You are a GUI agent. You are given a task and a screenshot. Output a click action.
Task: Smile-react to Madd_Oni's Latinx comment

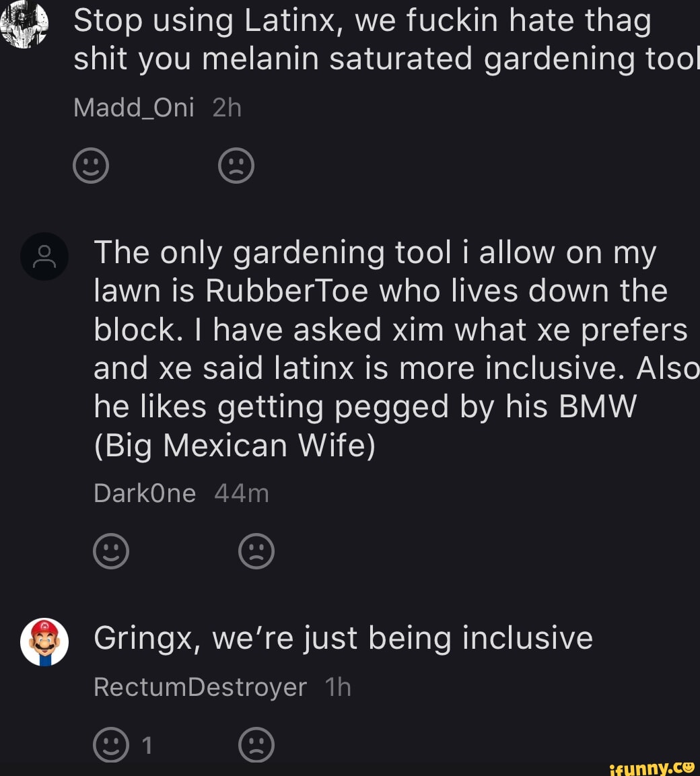(x=91, y=164)
